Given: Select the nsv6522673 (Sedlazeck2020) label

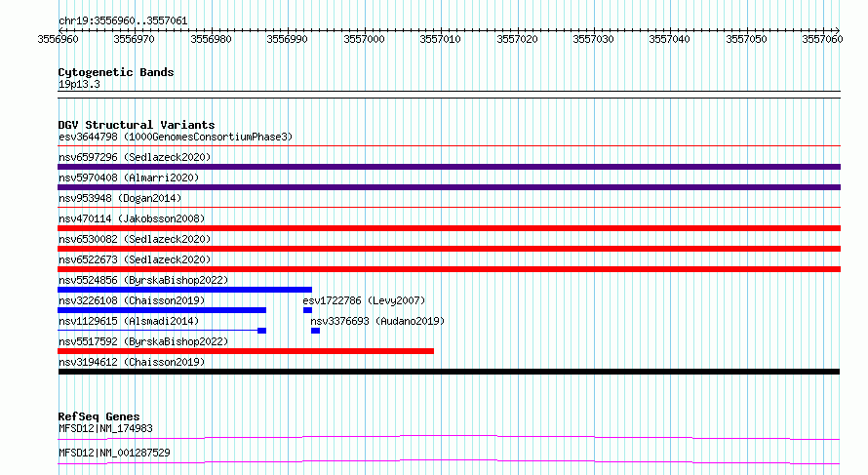Looking at the screenshot, I should pos(135,259).
